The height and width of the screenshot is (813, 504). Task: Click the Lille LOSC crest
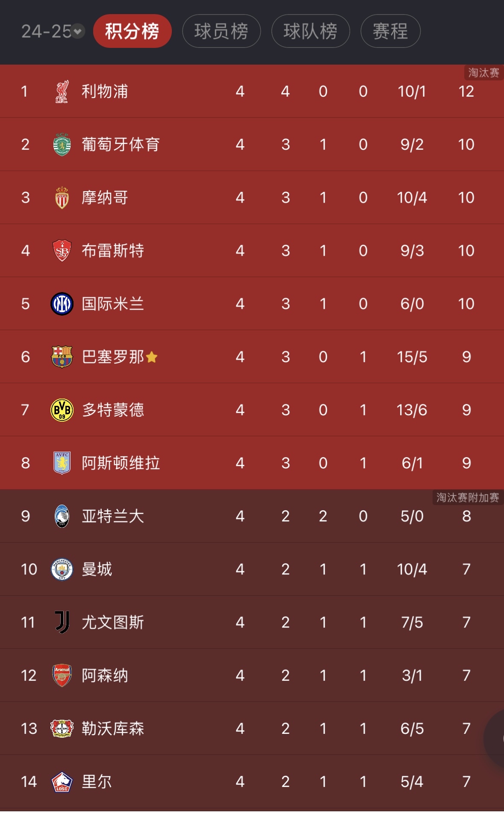[62, 782]
